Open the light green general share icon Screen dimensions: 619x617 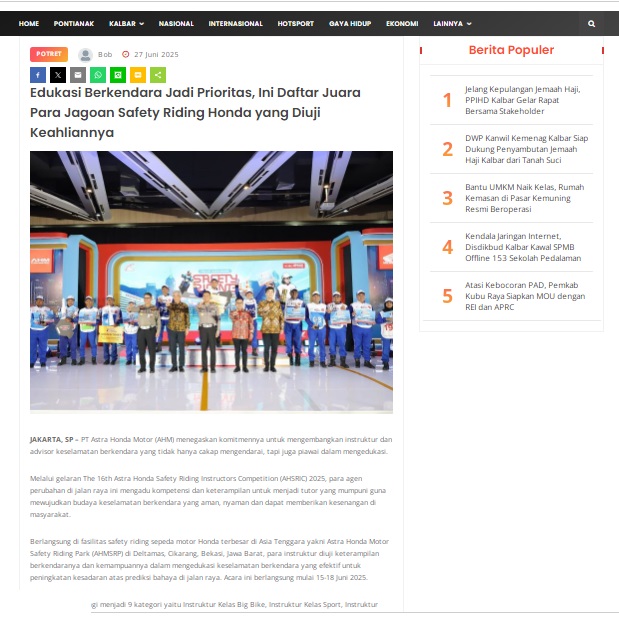(x=158, y=75)
